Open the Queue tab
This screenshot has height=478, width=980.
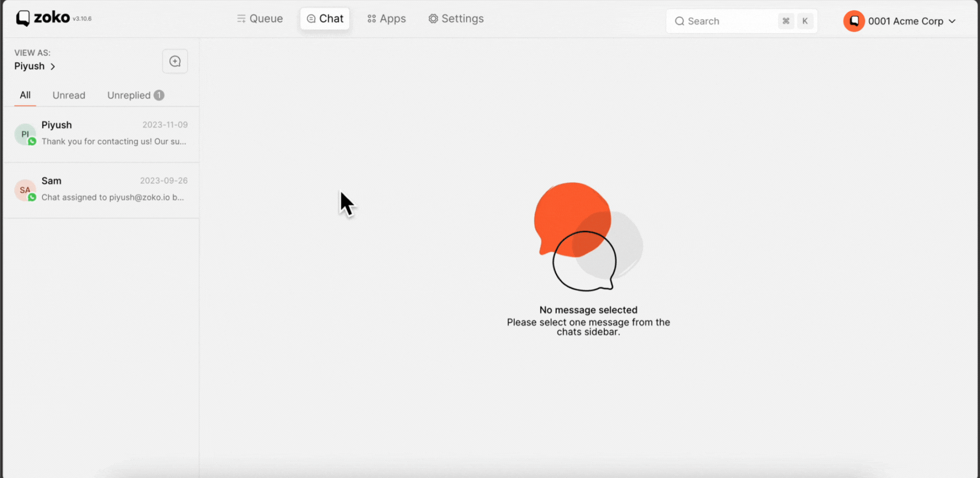pos(260,19)
